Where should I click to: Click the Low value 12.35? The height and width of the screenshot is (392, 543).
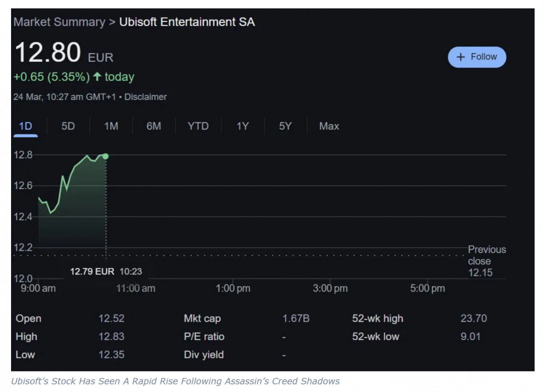pyautogui.click(x=111, y=354)
